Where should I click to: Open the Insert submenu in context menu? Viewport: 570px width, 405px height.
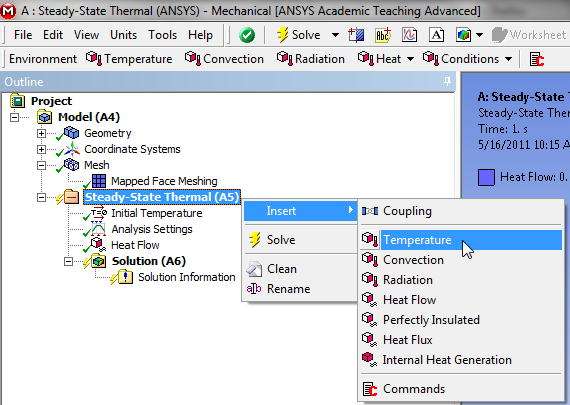300,211
